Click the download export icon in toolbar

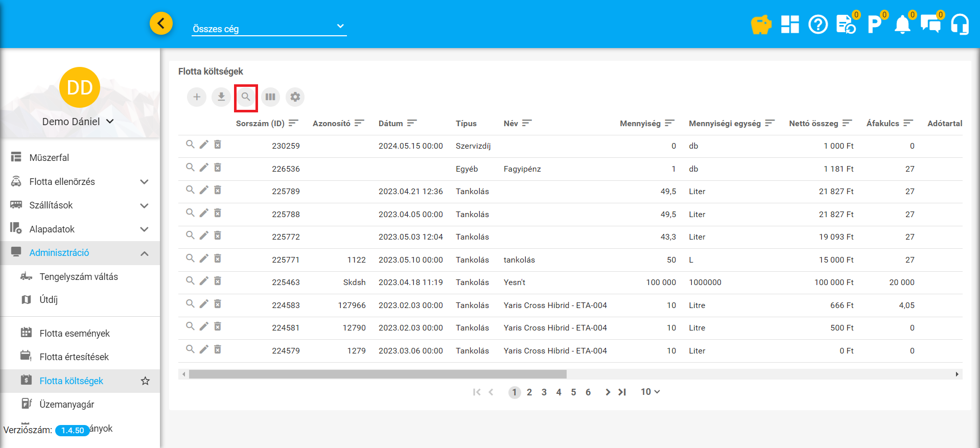pyautogui.click(x=221, y=97)
